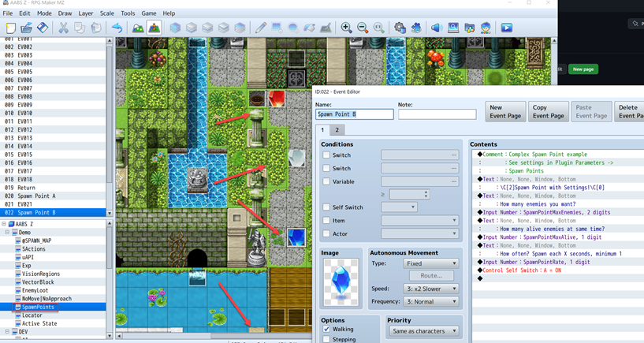Screen dimensions: 644x343
Task: Click the Route... button
Action: point(431,276)
